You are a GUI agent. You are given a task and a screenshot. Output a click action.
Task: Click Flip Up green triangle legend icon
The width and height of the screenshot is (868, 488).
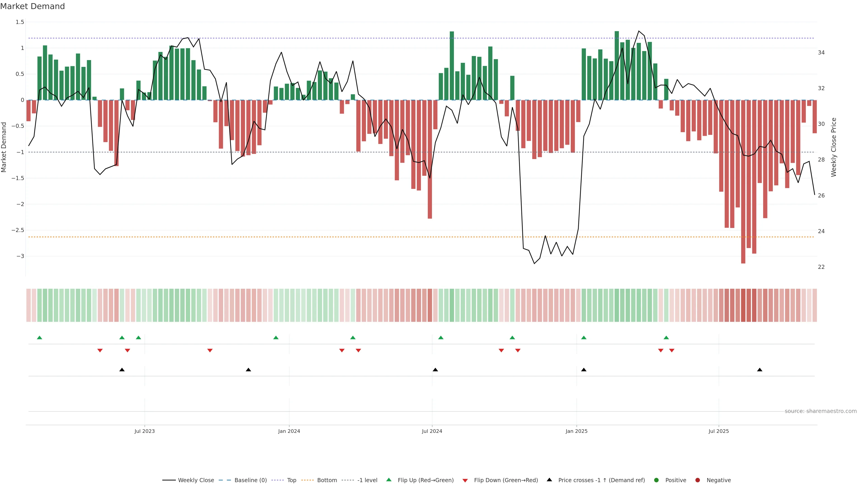coord(389,480)
